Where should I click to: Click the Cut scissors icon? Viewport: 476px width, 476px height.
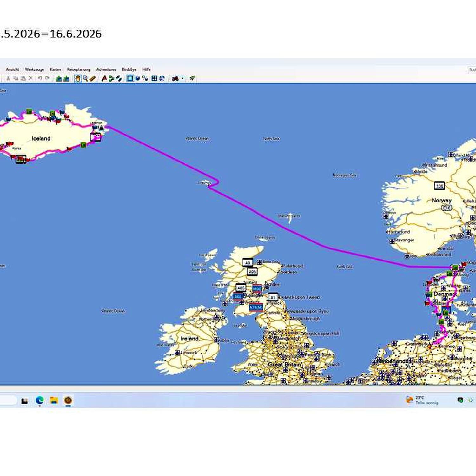[8, 78]
